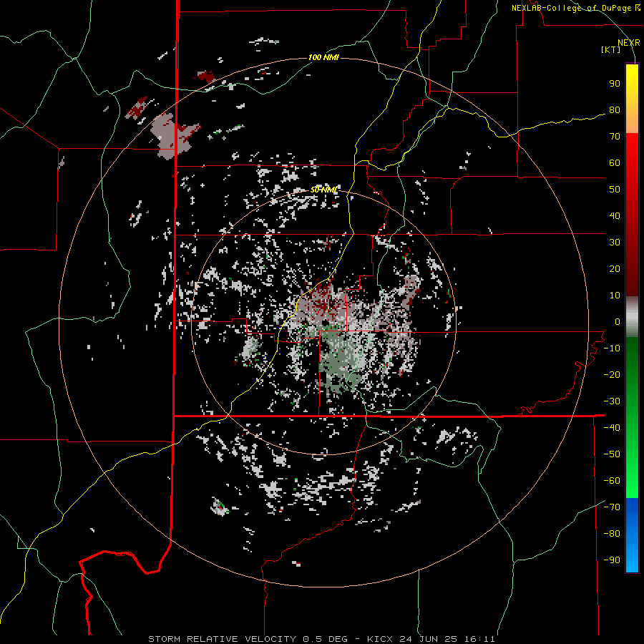This screenshot has width=644, height=644.
Task: Click the 20 value on the velocity scale
Action: tap(615, 269)
